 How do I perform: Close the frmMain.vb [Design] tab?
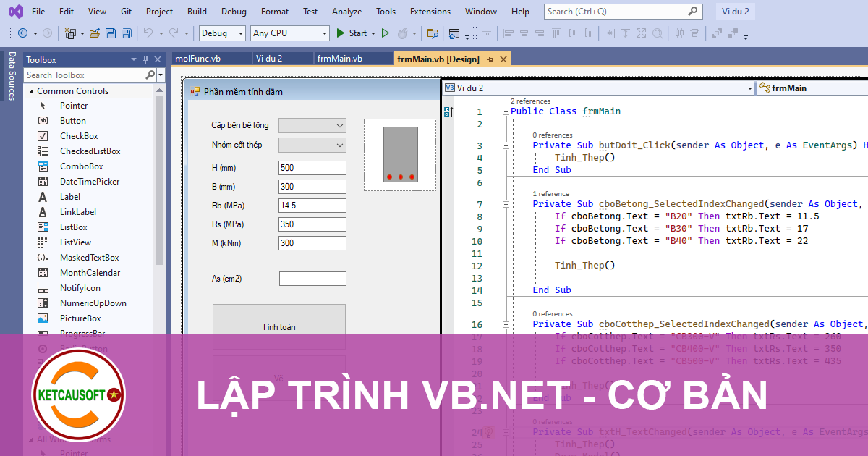[x=502, y=59]
